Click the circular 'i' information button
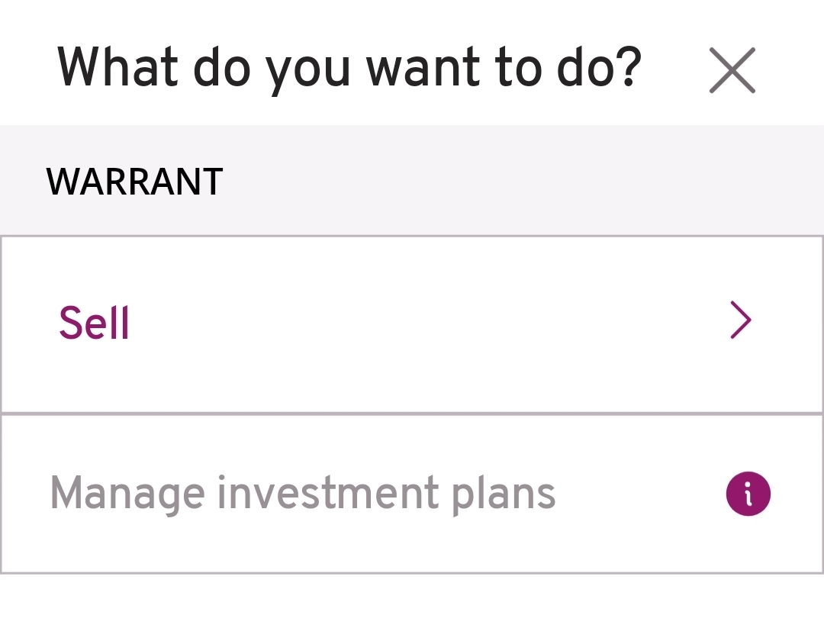824x644 pixels. (x=748, y=494)
